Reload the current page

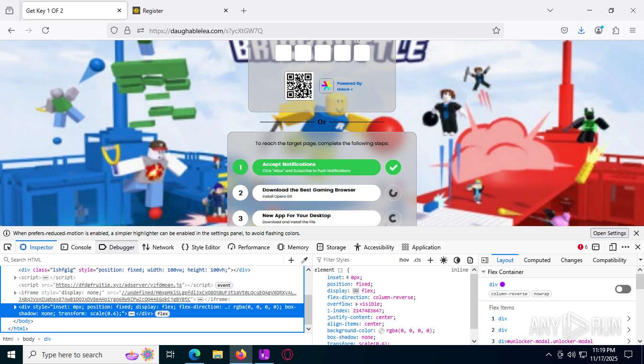pyautogui.click(x=45, y=30)
